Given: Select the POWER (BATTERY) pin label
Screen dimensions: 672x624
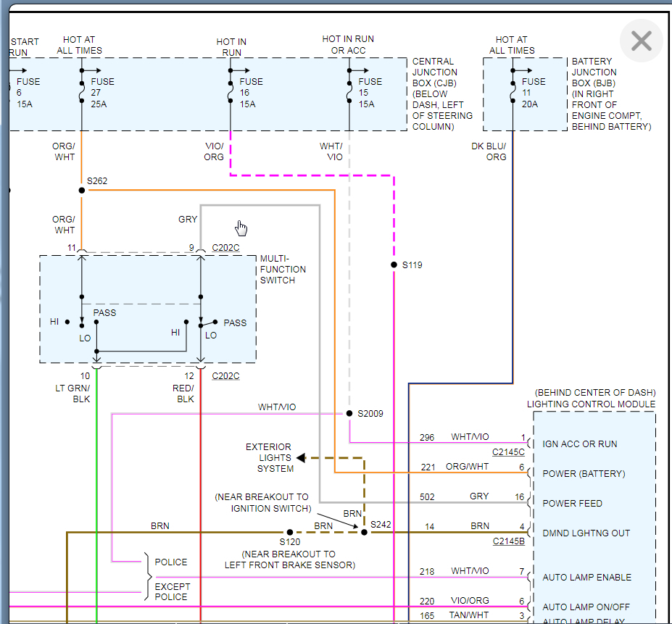Looking at the screenshot, I should pos(584,473).
